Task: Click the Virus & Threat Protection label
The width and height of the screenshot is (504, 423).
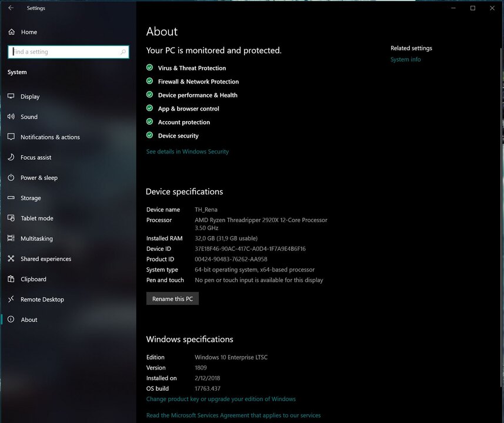Action: click(x=192, y=68)
